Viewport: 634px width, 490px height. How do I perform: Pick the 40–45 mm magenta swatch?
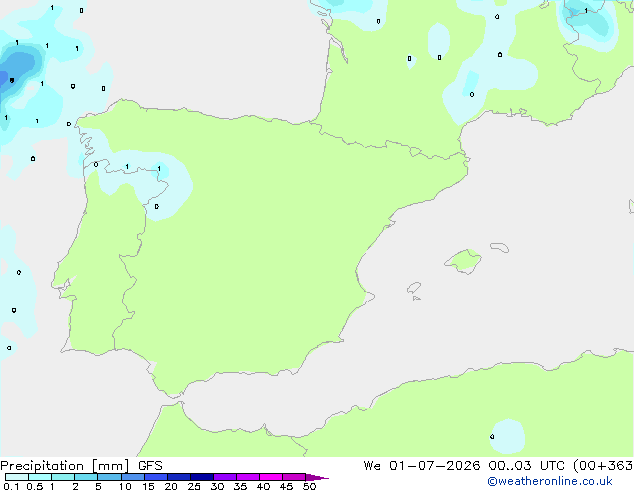(271, 477)
